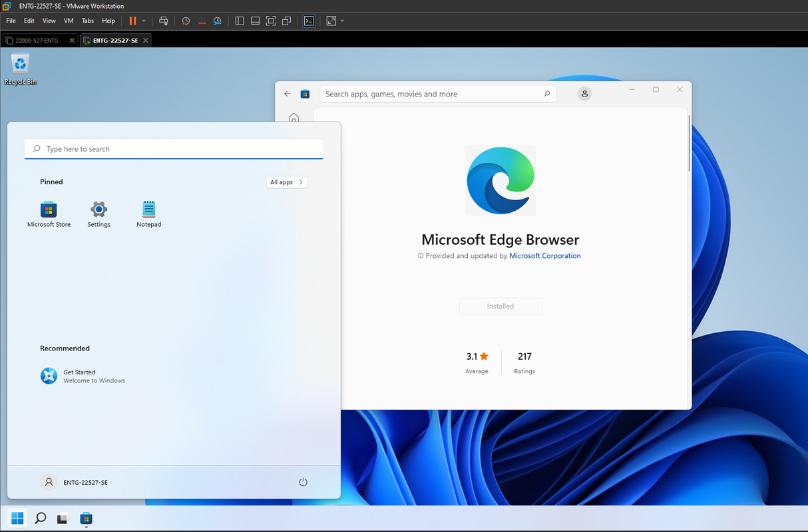Image resolution: width=808 pixels, height=532 pixels.
Task: Click the Pinned heading in Start menu
Action: tap(51, 182)
